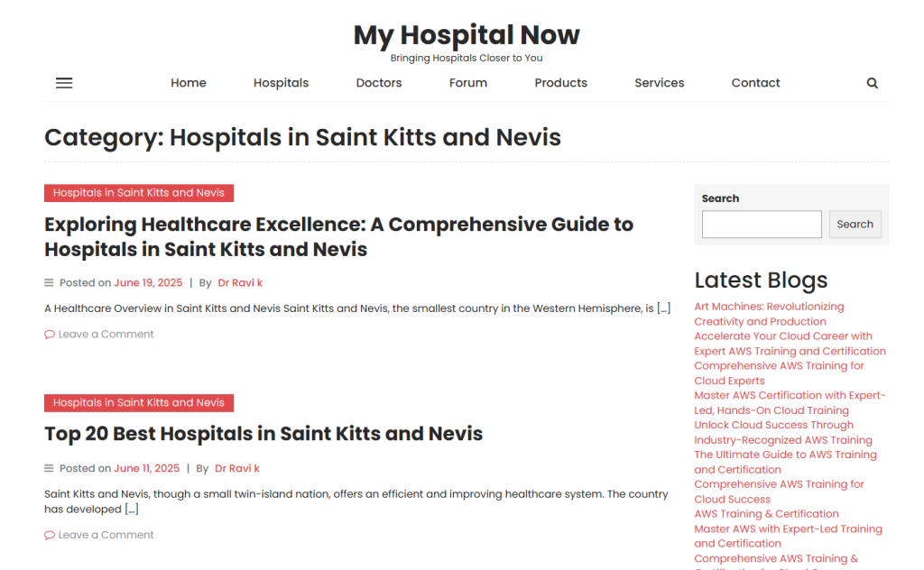Click the June 19, 2025 post date
The width and height of the screenshot is (924, 570).
tap(148, 283)
